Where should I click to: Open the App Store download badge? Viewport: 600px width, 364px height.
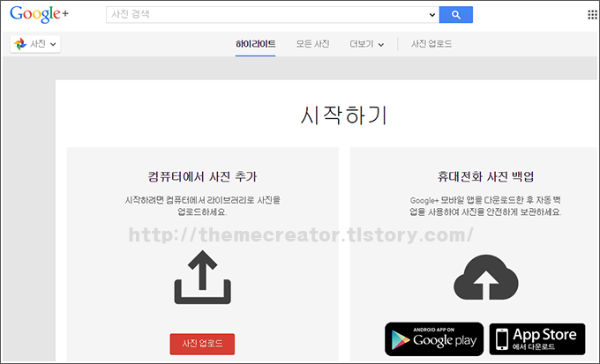click(537, 339)
